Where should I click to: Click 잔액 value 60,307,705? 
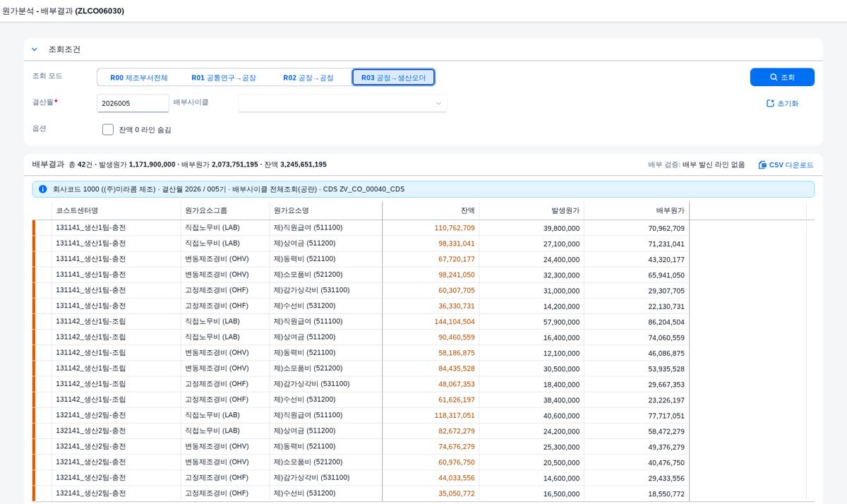coord(457,291)
